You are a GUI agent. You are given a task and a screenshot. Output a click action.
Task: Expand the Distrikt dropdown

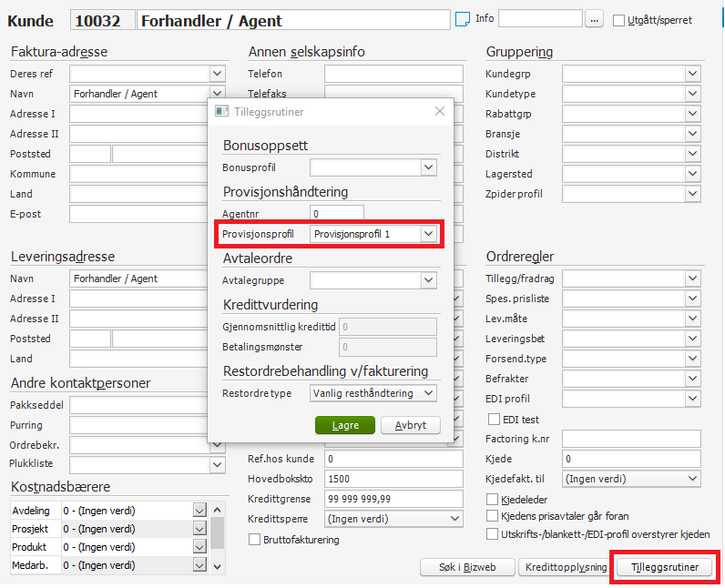(692, 153)
